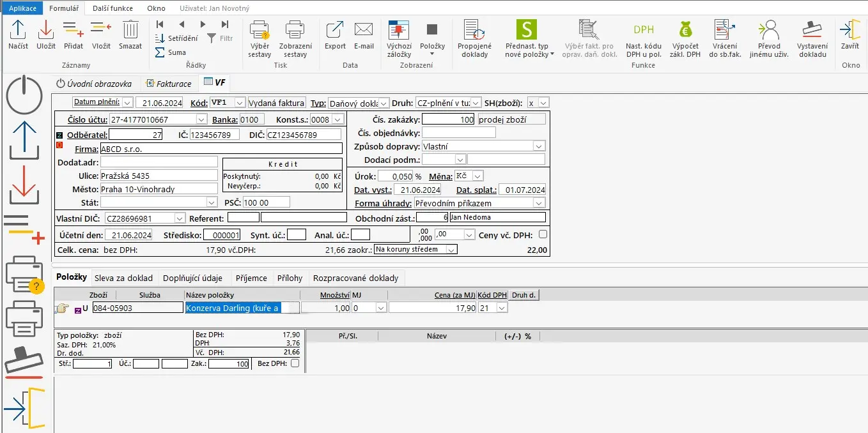This screenshot has width=868, height=433.
Task: Toggle the Bez DPH item checkbox
Action: tap(295, 363)
